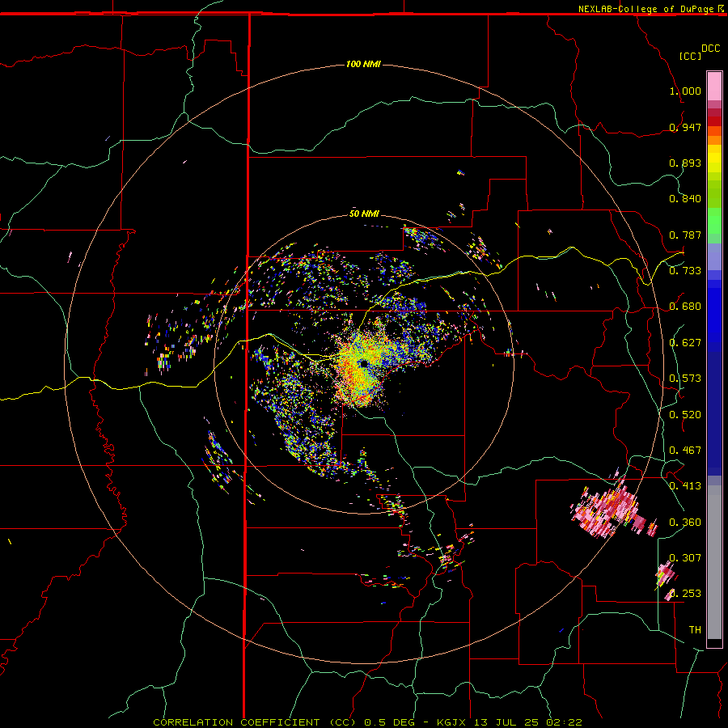Click CORRELATION COEFFICIENT (CC) in the caption
728x728 pixels.
click(255, 722)
